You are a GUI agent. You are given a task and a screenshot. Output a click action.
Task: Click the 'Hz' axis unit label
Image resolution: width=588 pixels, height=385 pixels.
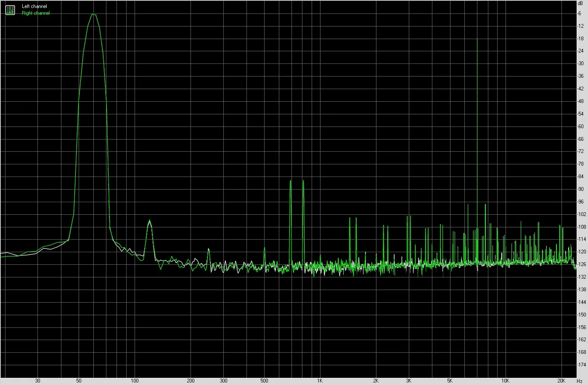coord(580,381)
